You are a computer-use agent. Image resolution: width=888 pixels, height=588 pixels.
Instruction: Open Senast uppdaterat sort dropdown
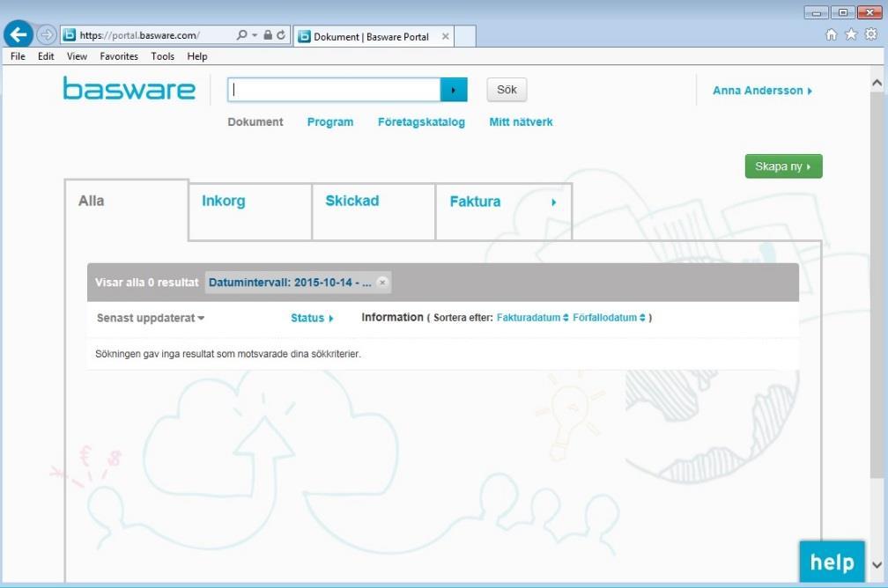(x=150, y=318)
